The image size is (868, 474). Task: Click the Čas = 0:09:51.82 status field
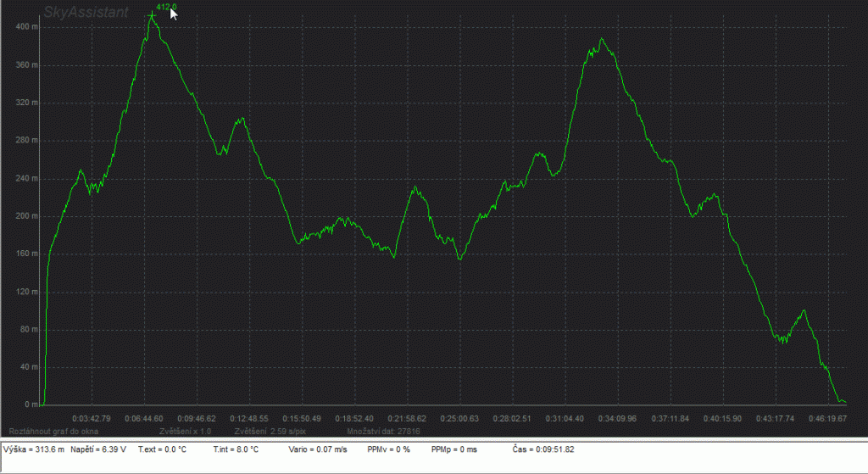click(x=543, y=448)
